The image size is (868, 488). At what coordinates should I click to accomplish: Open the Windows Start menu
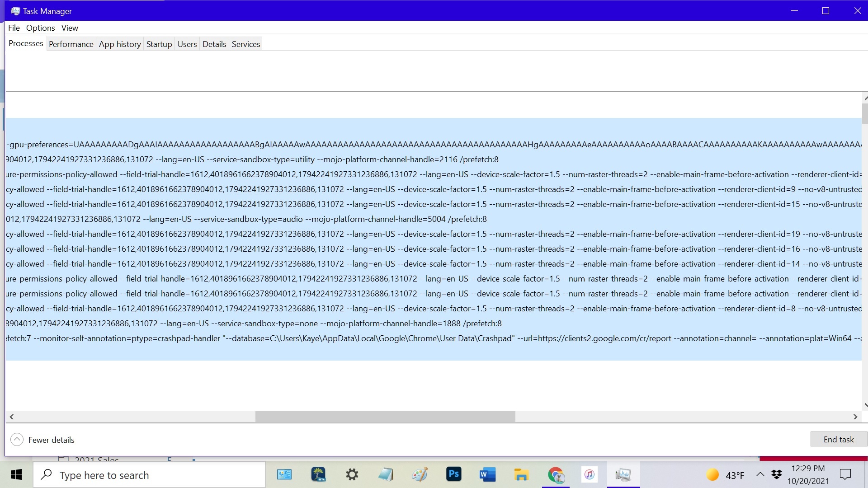16,474
